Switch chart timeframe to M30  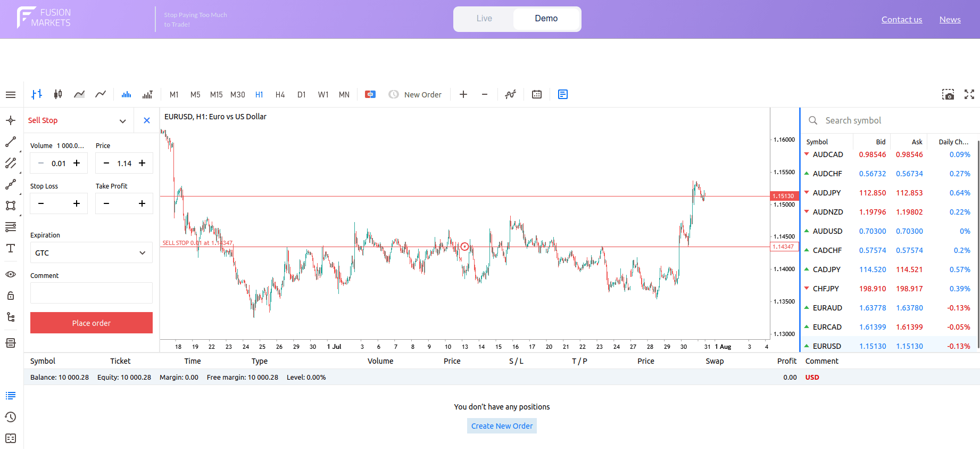[x=237, y=94]
